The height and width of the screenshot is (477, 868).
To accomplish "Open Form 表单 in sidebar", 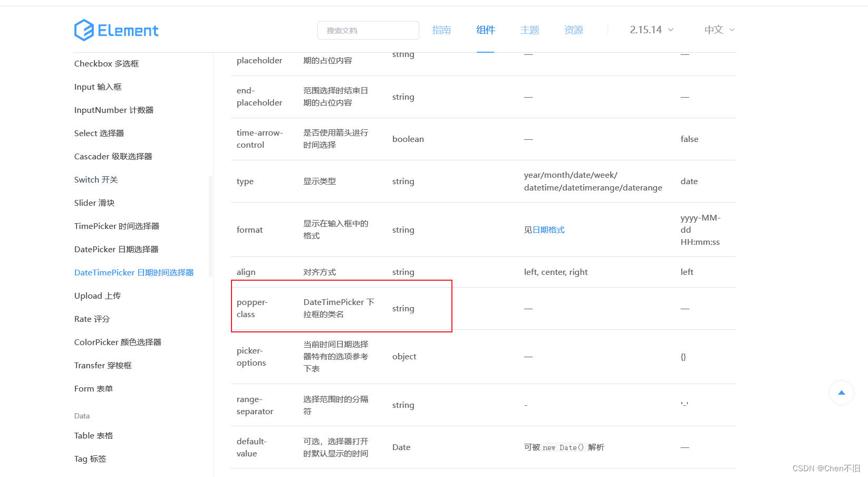I will (x=93, y=388).
